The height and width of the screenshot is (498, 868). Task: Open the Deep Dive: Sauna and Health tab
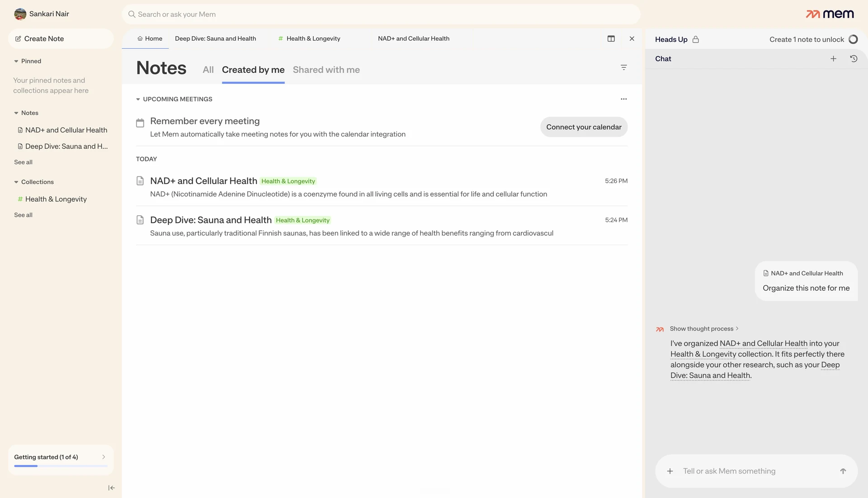215,39
